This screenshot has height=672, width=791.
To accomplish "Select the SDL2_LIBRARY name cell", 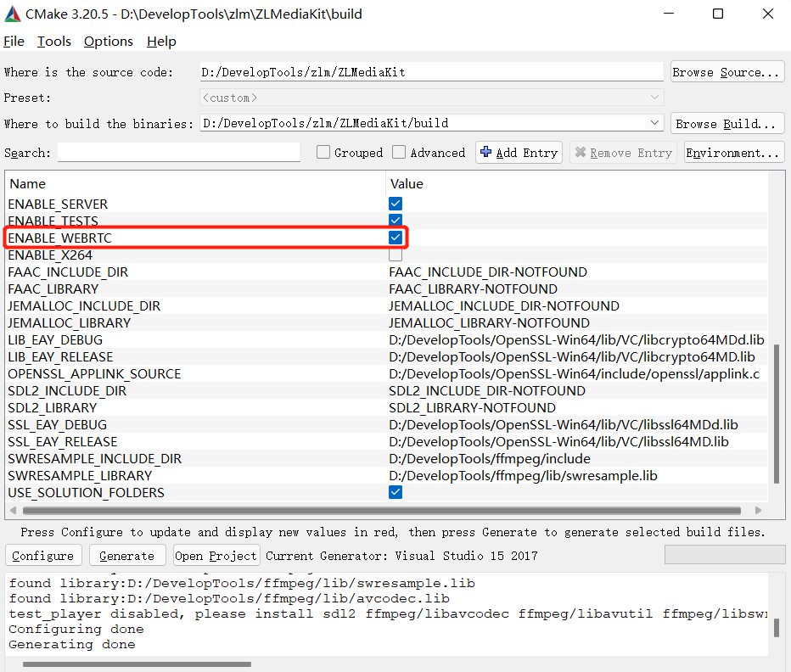I will tap(52, 407).
